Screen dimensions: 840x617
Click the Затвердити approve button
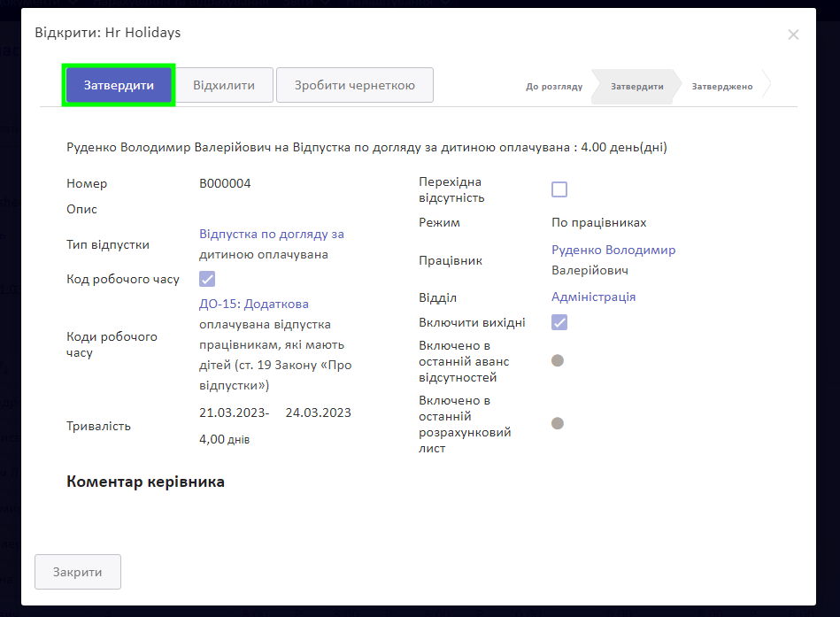pyautogui.click(x=119, y=86)
